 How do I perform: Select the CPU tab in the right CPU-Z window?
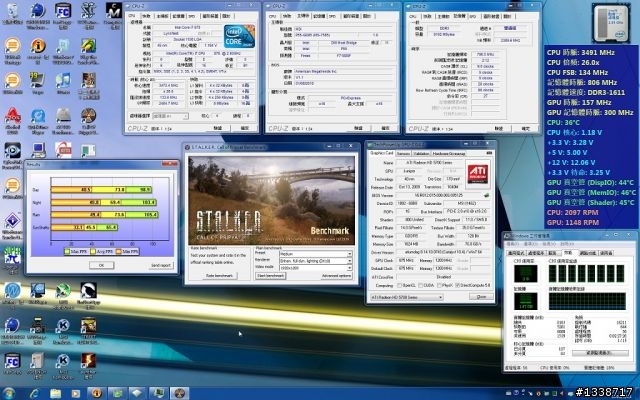(x=413, y=16)
